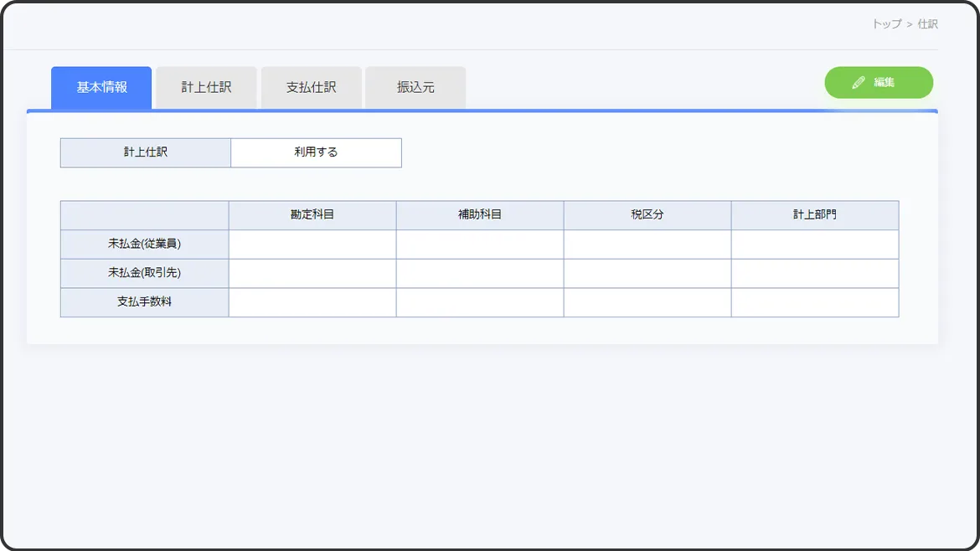Viewport: 980px width, 551px height.
Task: Click the 勘定科目 column header
Action: click(312, 215)
